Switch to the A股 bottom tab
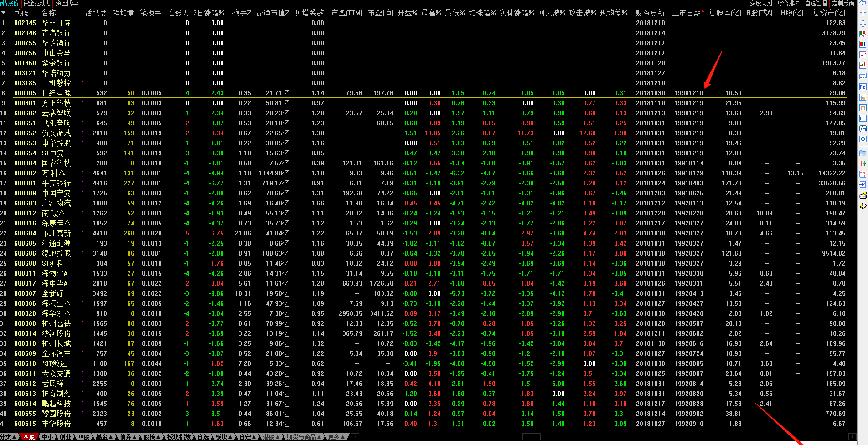 pos(29,437)
